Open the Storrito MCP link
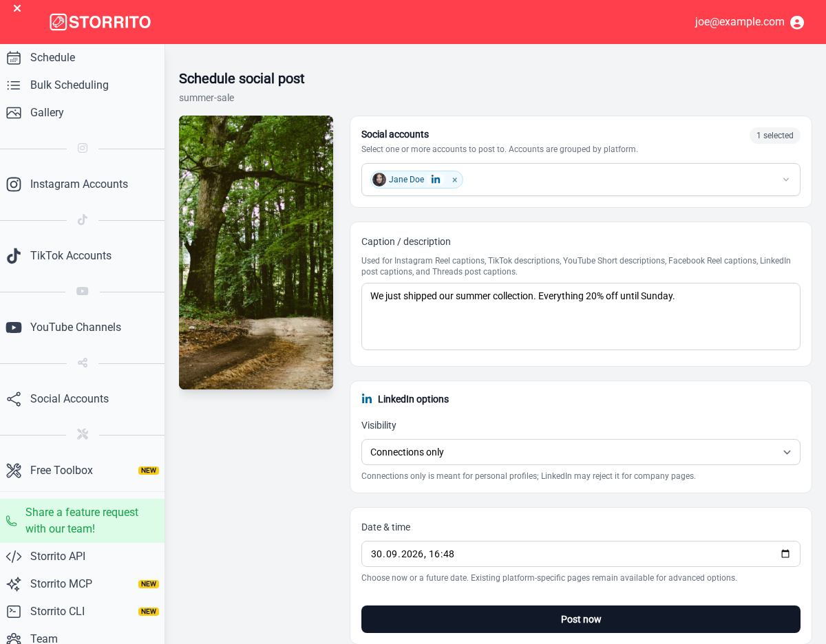This screenshot has height=644, width=826. (x=83, y=584)
